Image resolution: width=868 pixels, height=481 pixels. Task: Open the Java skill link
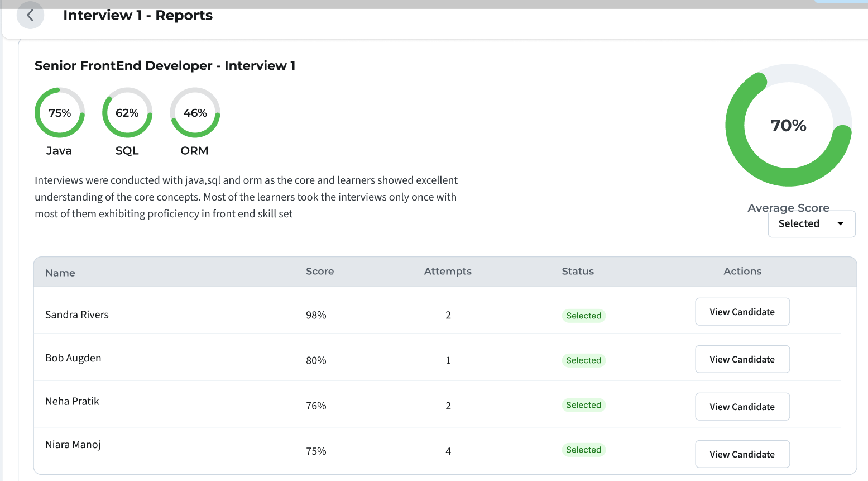click(59, 151)
